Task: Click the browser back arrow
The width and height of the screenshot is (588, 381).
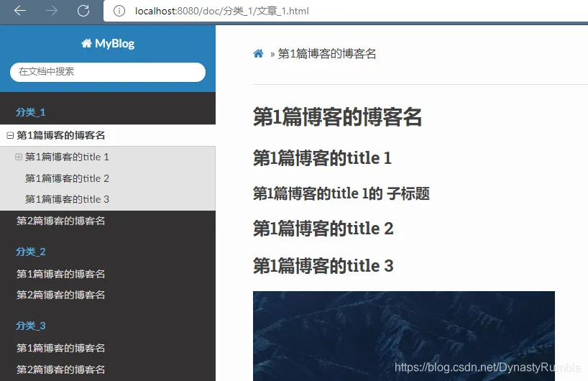Action: tap(20, 11)
